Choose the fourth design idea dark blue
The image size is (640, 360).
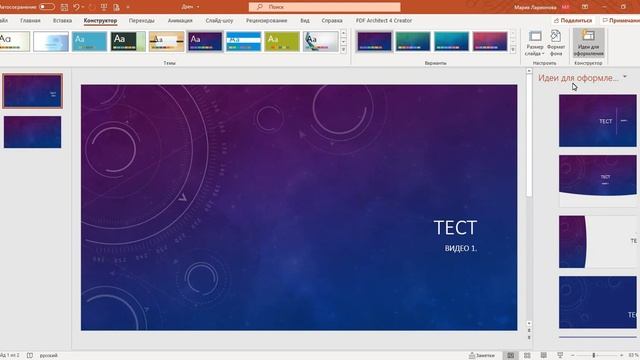pyautogui.click(x=598, y=302)
